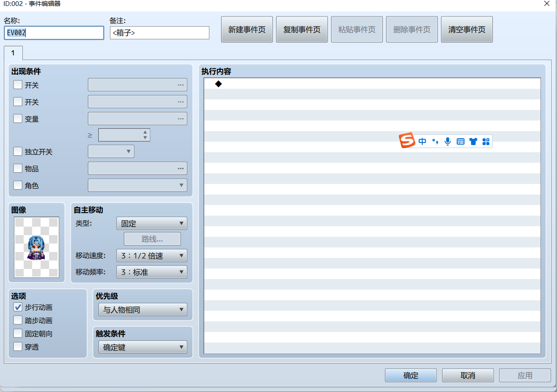Enable the first 开关 condition checkbox
557x392 pixels.
(18, 85)
